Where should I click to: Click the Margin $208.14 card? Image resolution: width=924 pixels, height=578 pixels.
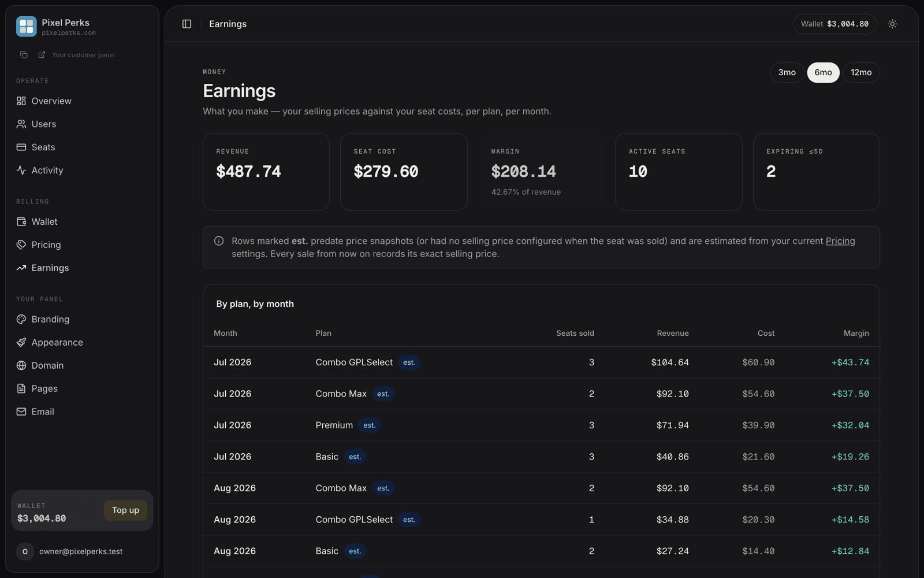click(541, 172)
